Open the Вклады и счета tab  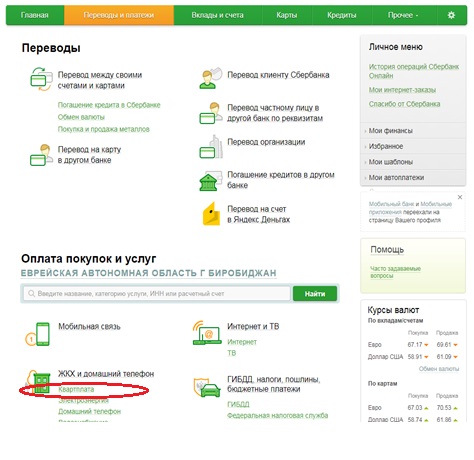(x=217, y=15)
